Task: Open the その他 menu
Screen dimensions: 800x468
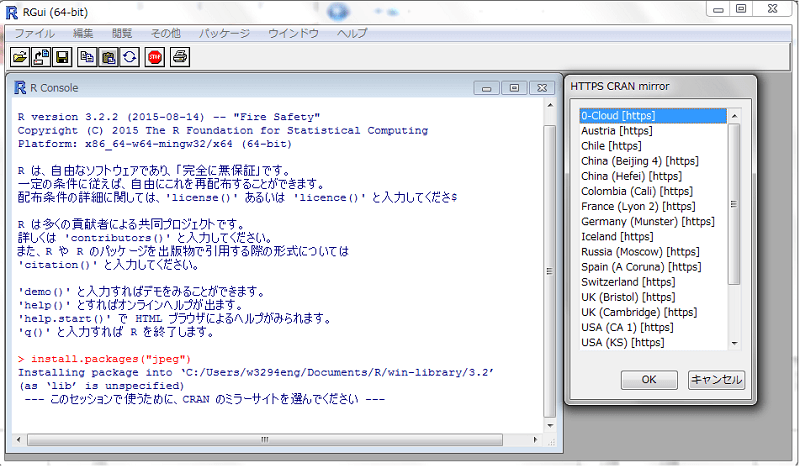Action: pyautogui.click(x=165, y=33)
